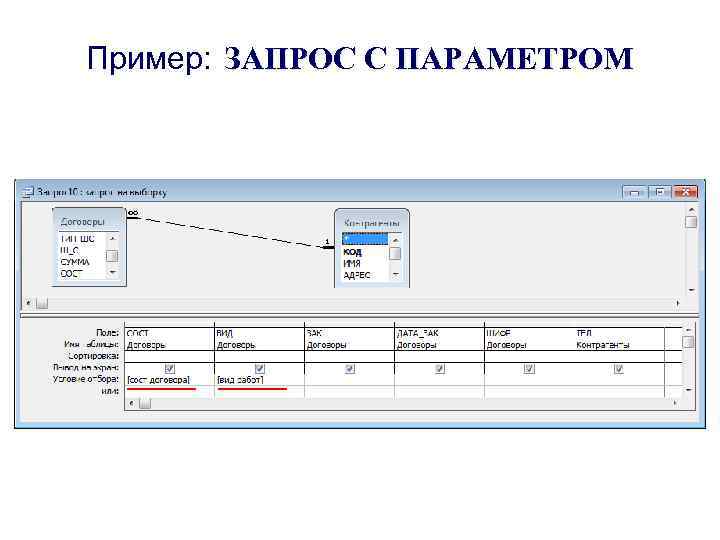Click scroll down arrow in Договоры field list
Screen dimensions: 720x540
[112, 272]
